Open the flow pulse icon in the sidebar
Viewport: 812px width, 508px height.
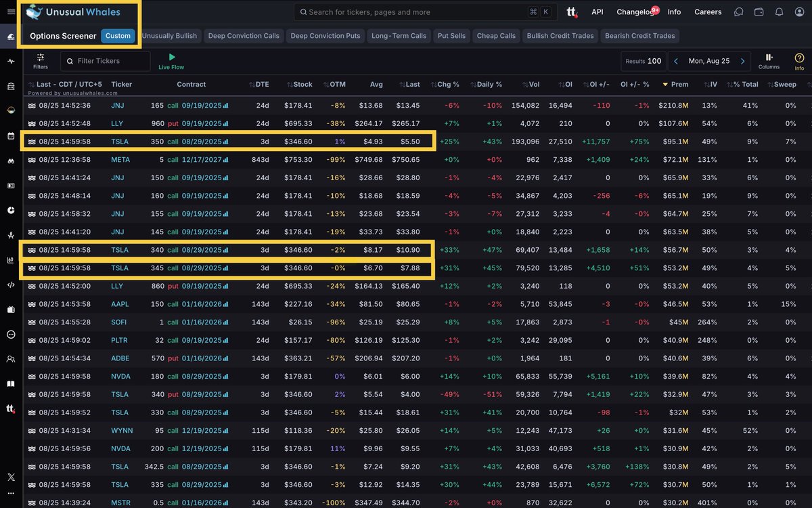point(11,61)
